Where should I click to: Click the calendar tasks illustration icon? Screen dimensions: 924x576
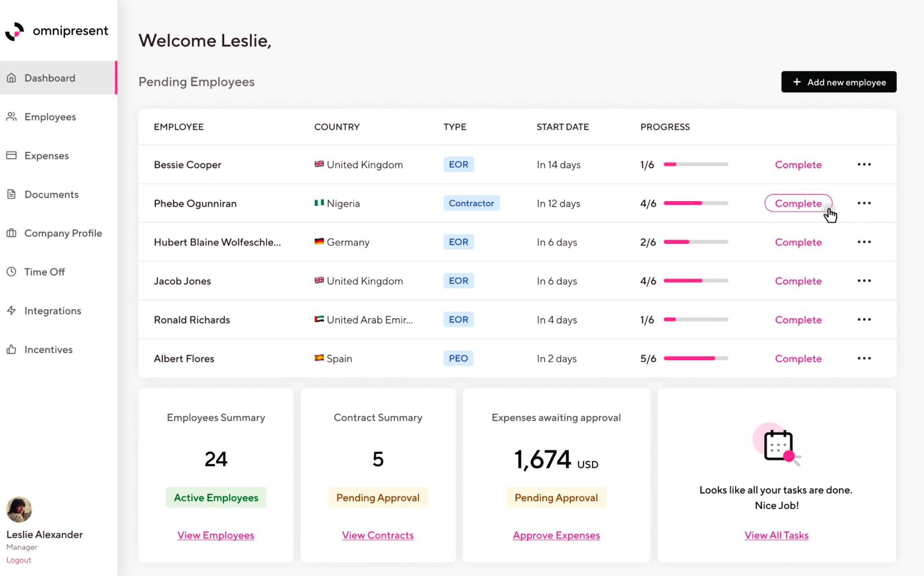pos(777,445)
